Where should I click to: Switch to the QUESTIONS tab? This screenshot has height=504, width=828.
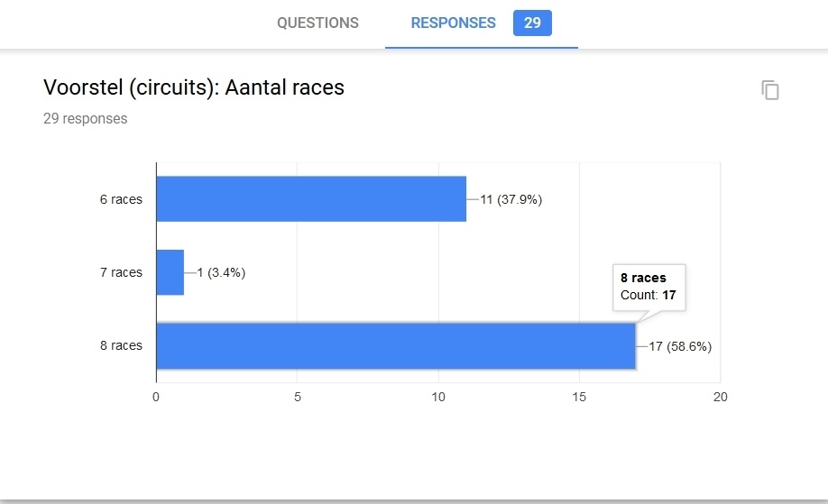coord(317,23)
